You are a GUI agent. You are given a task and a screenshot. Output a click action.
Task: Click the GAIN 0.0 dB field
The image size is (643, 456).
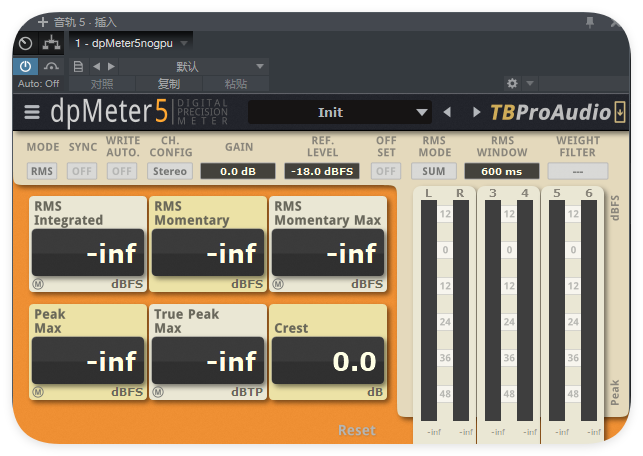click(x=238, y=171)
